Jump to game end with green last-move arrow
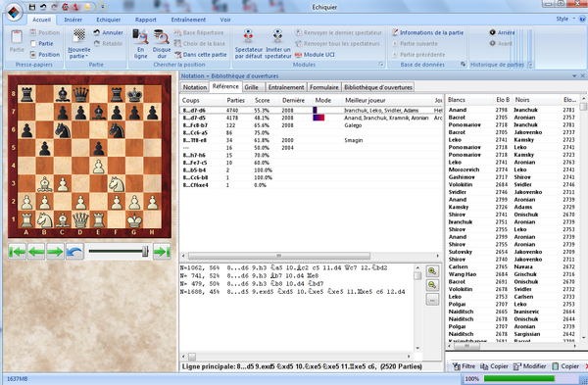The image size is (588, 385). (162, 252)
